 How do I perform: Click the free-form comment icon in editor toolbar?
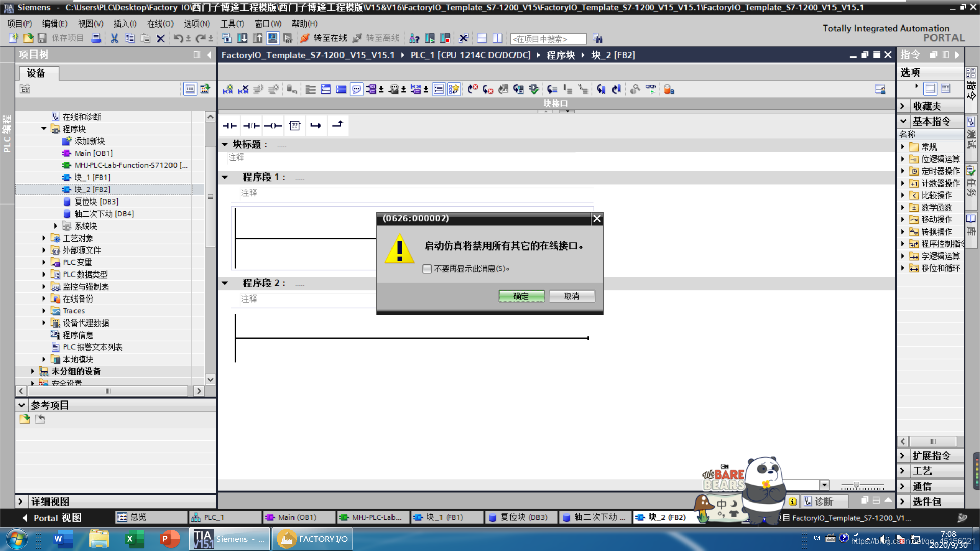coord(356,90)
